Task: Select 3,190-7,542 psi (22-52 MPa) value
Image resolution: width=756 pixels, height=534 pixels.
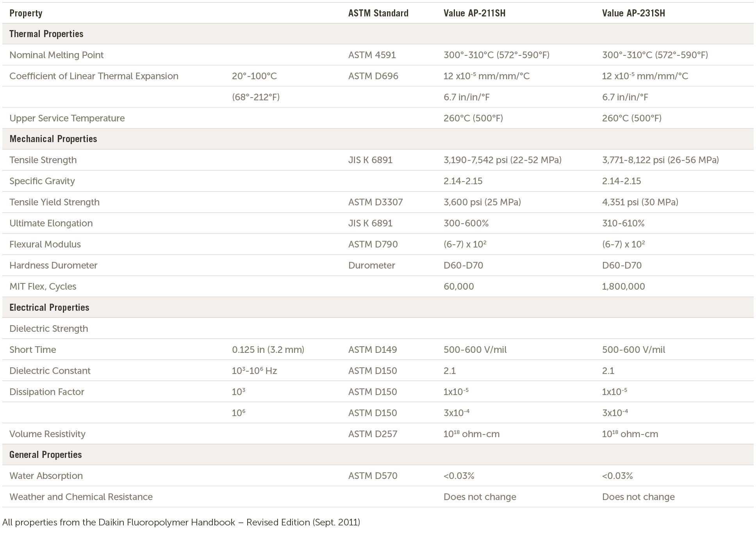Action: [x=503, y=160]
